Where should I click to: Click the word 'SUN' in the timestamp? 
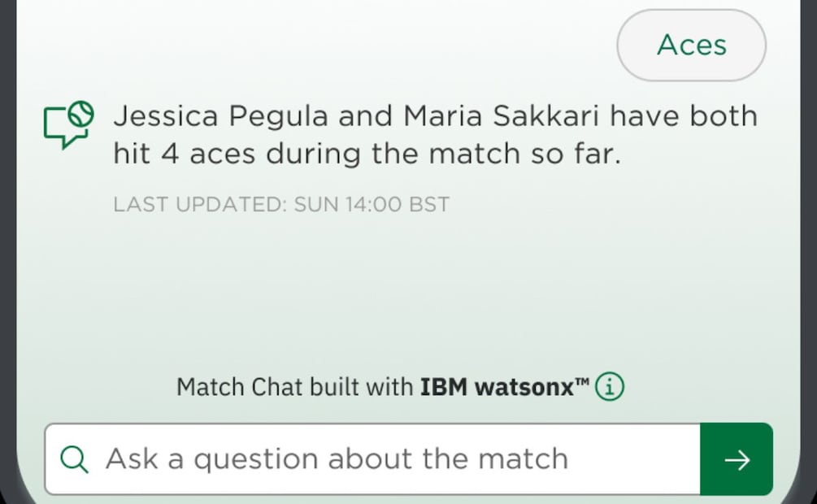coord(314,204)
